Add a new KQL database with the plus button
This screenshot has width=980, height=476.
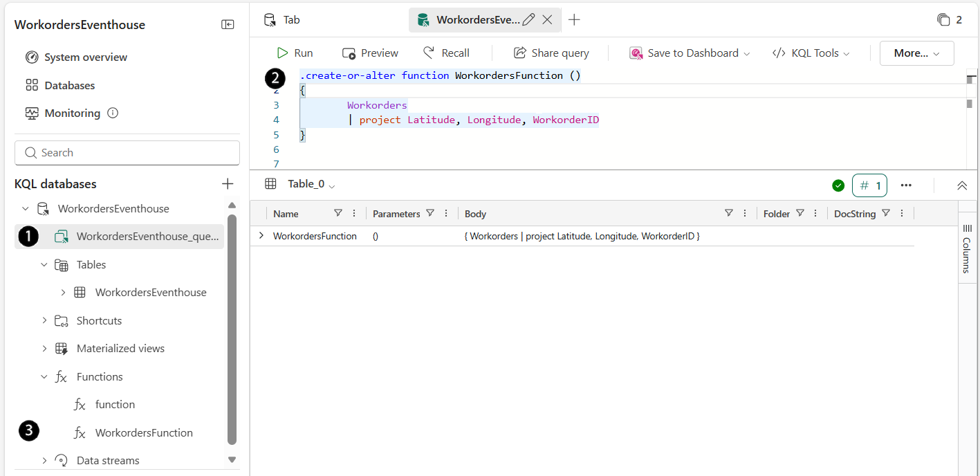[228, 183]
